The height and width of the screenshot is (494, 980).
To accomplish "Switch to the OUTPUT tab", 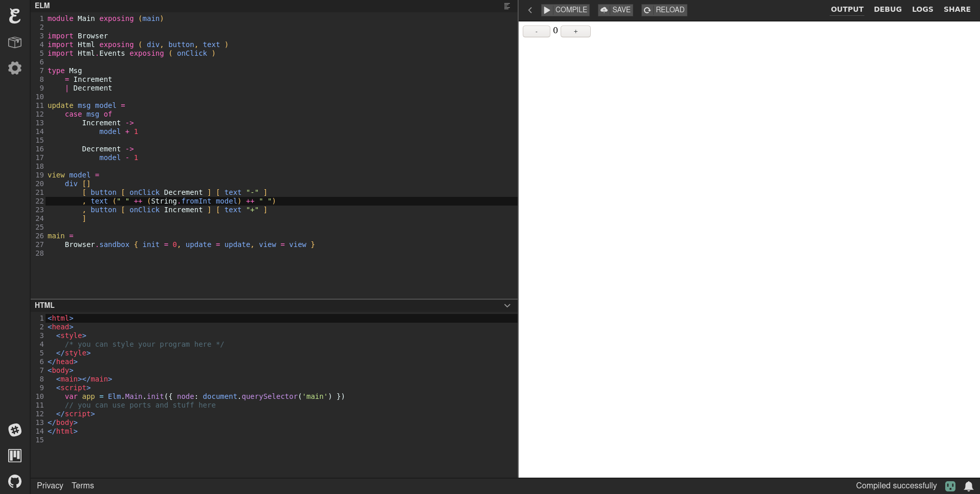I will [847, 9].
